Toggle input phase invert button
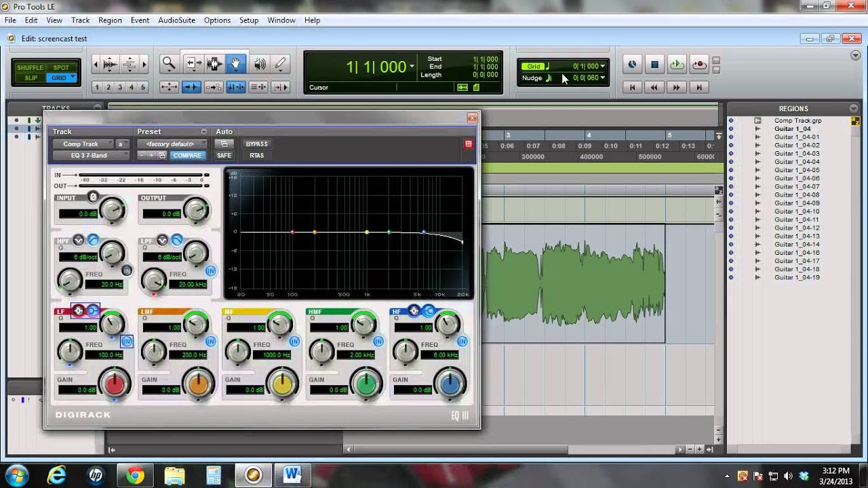The image size is (868, 488). pyautogui.click(x=94, y=197)
